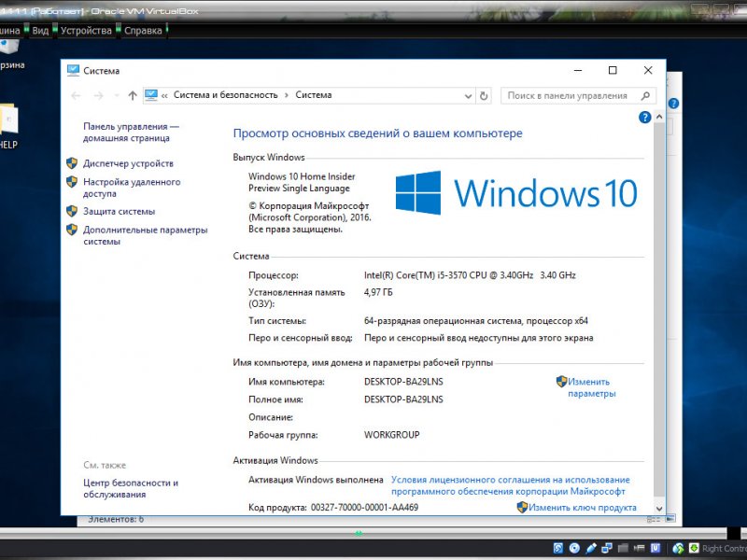Click Элементов: 6 status text

pyautogui.click(x=116, y=520)
